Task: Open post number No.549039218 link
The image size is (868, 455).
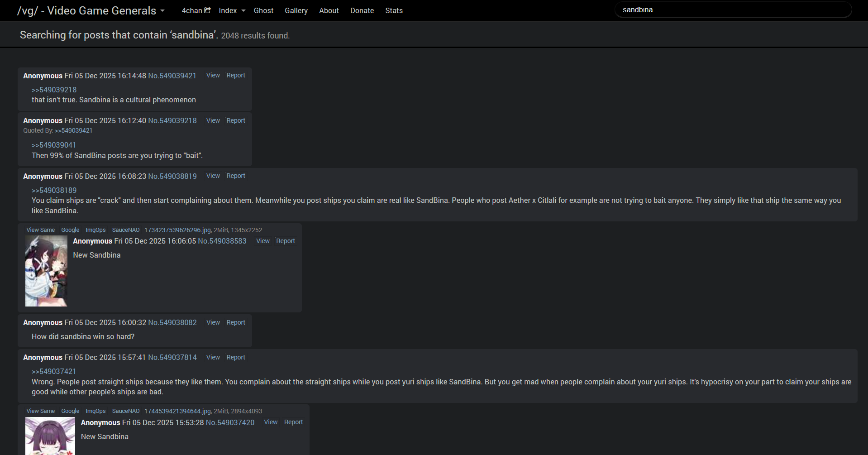Action: (172, 120)
